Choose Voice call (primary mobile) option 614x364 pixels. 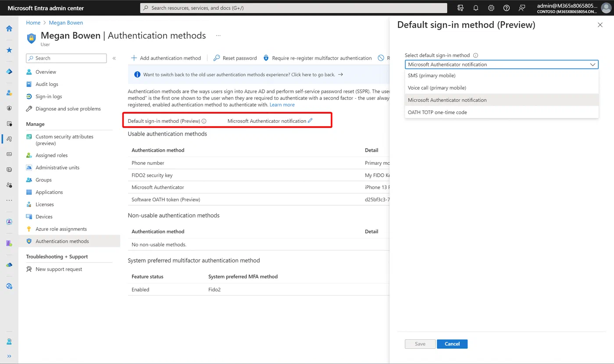pos(502,88)
